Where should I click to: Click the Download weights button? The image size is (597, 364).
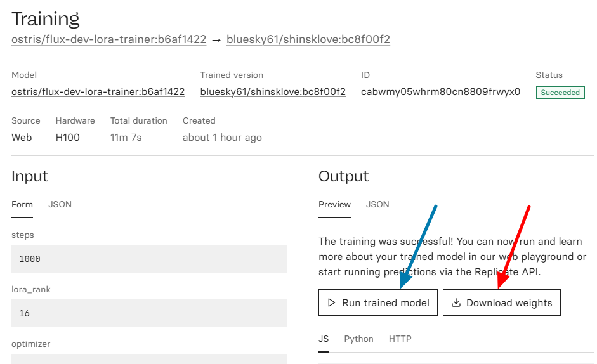501,302
